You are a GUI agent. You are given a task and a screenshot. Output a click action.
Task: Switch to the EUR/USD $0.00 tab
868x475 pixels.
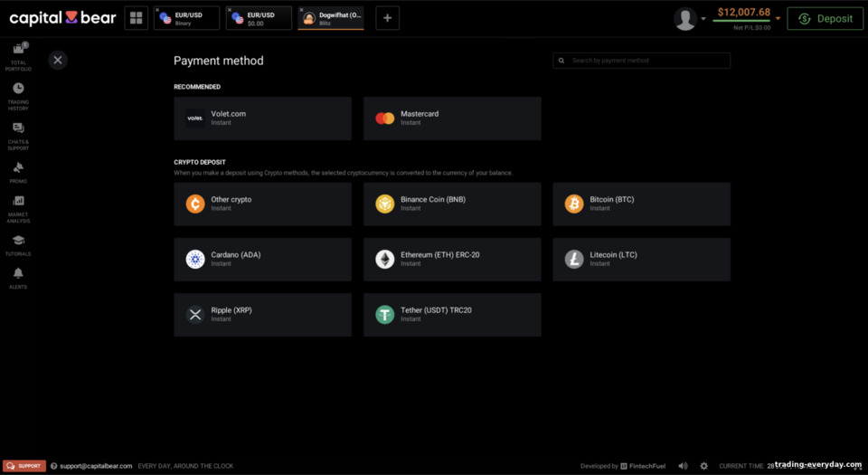coord(259,18)
